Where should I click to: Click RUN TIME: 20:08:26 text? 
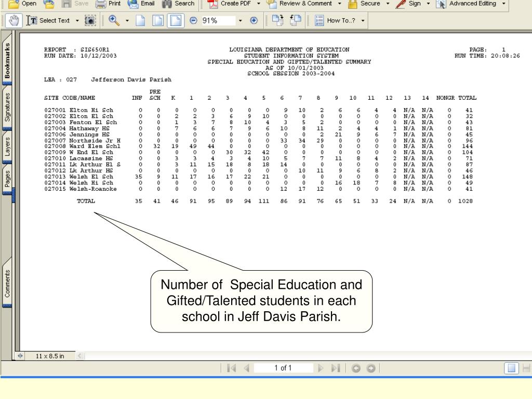487,56
